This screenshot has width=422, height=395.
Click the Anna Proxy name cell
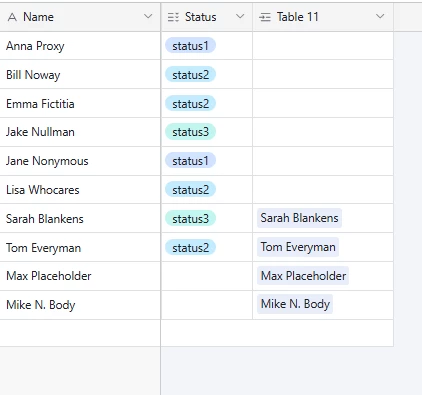tap(80, 46)
